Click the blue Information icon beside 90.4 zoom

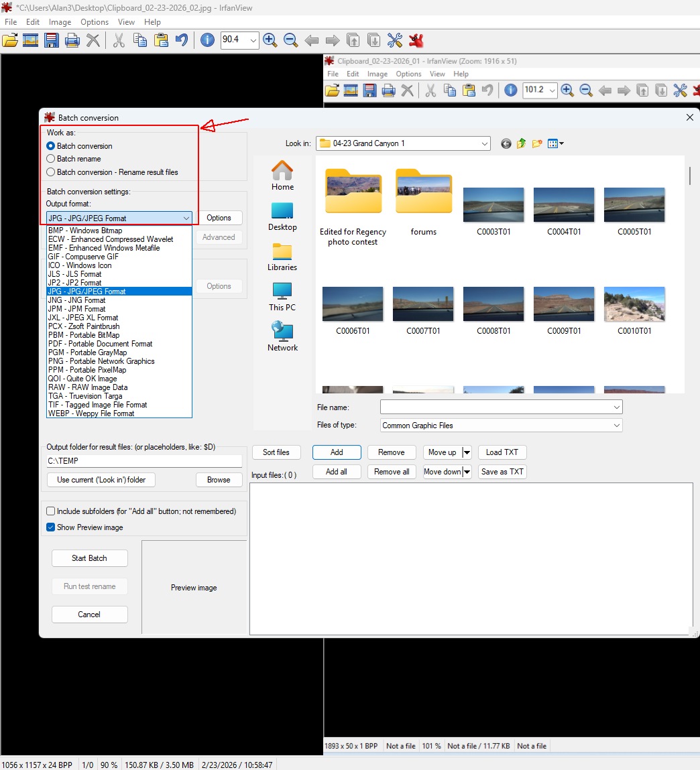pyautogui.click(x=208, y=40)
